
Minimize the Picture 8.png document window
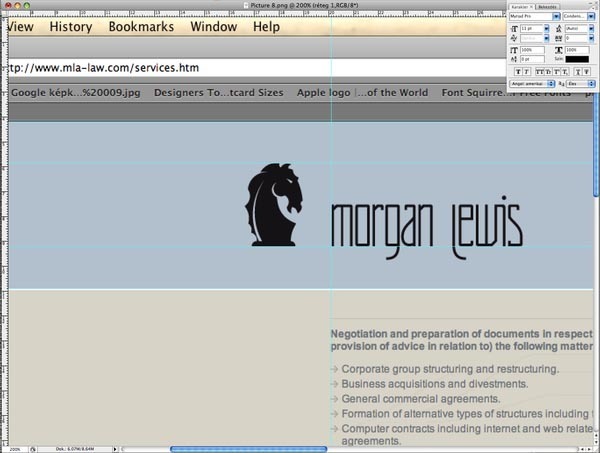click(x=18, y=5)
